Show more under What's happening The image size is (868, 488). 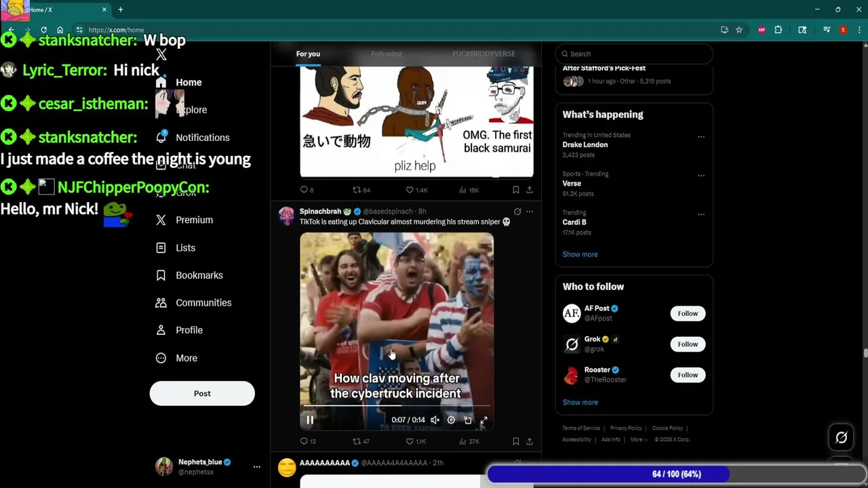(x=580, y=254)
